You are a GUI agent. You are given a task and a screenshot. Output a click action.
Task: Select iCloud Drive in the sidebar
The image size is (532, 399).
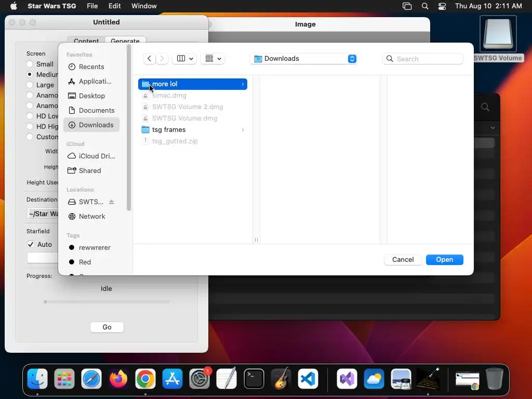point(91,156)
